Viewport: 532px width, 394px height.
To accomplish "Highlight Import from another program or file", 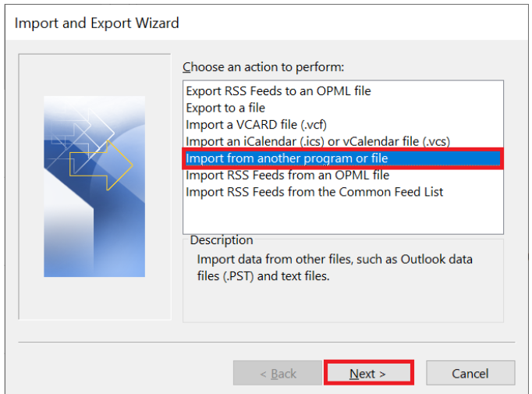I will pyautogui.click(x=286, y=158).
